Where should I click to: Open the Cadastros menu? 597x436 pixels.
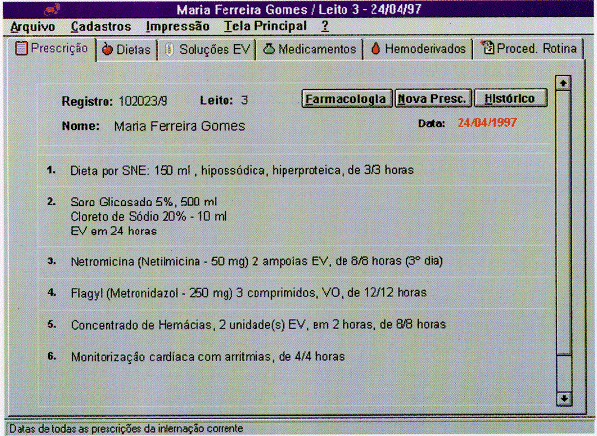(x=101, y=27)
